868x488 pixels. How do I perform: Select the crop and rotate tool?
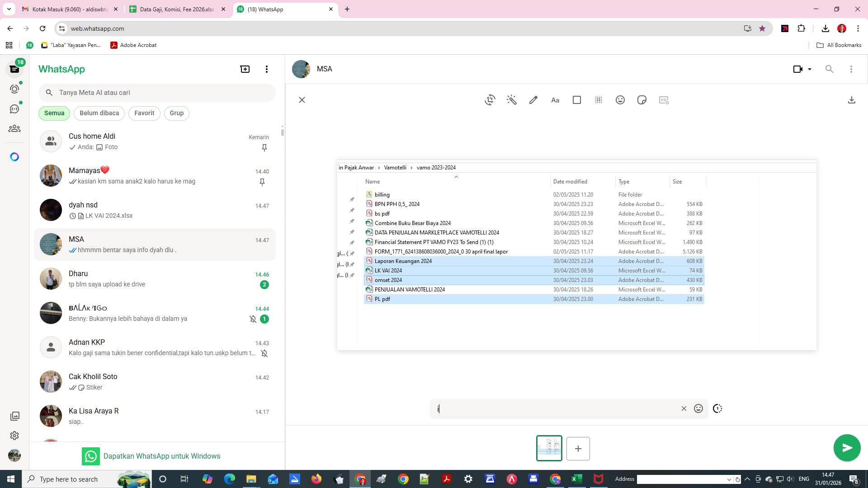490,100
